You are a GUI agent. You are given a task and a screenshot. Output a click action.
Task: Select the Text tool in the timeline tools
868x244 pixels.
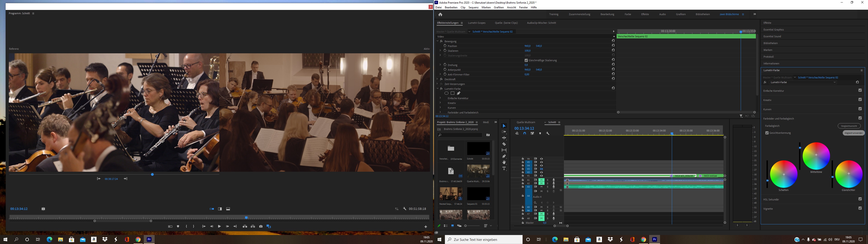pyautogui.click(x=504, y=169)
